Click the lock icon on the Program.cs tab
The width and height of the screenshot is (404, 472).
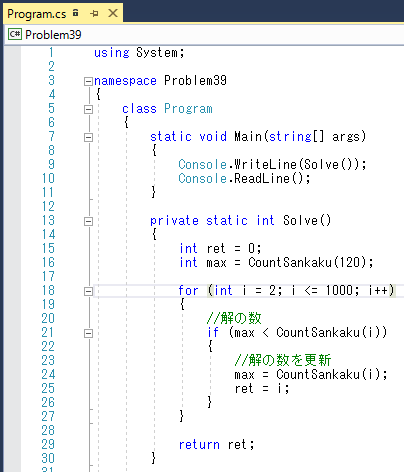[x=76, y=13]
